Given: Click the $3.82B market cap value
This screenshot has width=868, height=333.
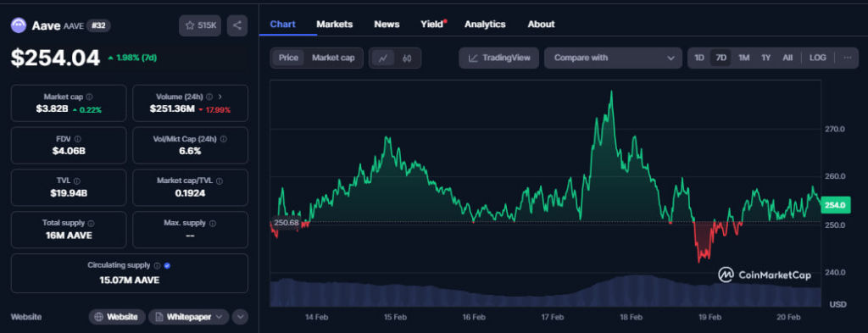Looking at the screenshot, I should pos(52,109).
